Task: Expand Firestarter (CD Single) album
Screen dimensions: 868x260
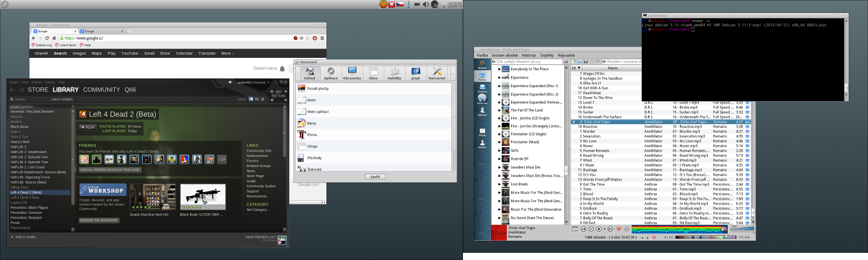Action: coord(500,134)
